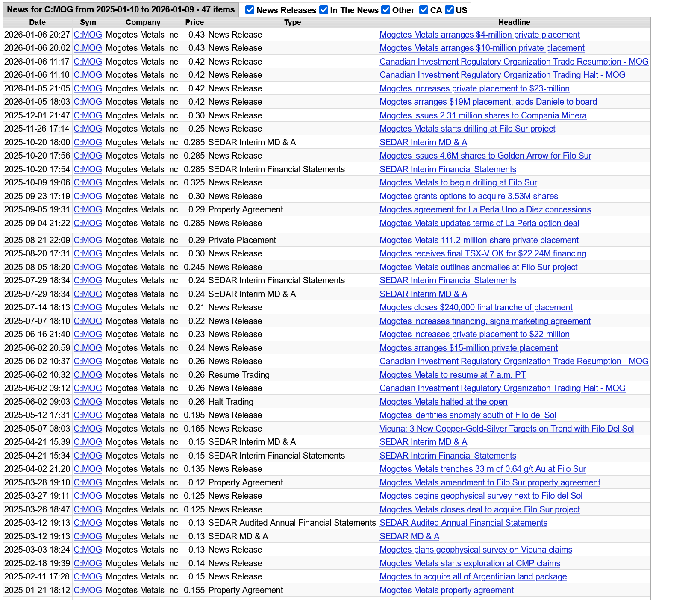Read 'Mogotes Metals outlines anomalies at Filo Sur project'

(x=479, y=267)
